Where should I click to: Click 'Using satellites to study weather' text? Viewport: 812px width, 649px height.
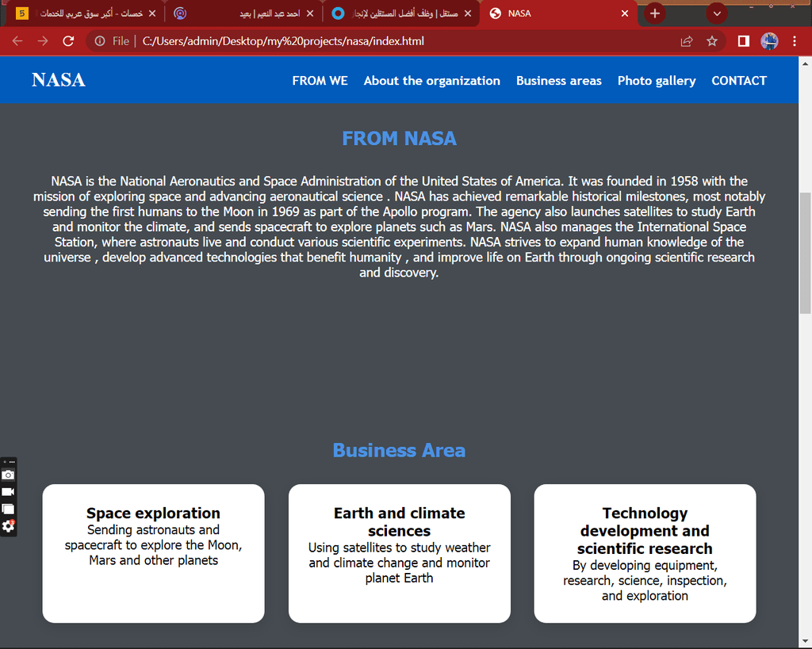[x=400, y=563]
